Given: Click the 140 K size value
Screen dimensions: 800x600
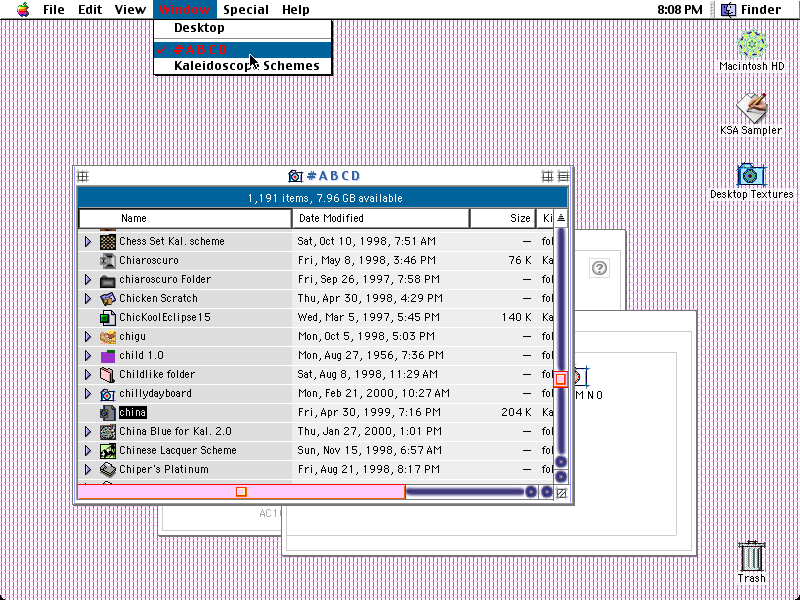Looking at the screenshot, I should point(516,318).
